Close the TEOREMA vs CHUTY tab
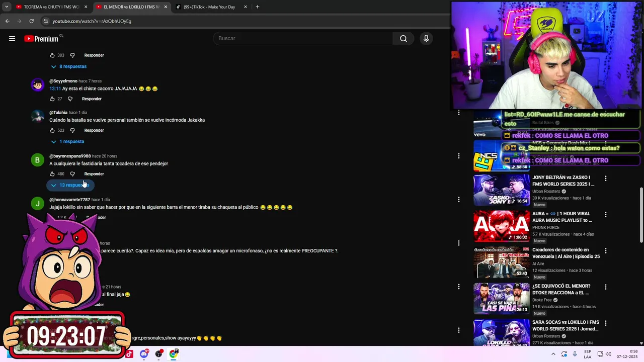644x362 pixels. coord(86,7)
